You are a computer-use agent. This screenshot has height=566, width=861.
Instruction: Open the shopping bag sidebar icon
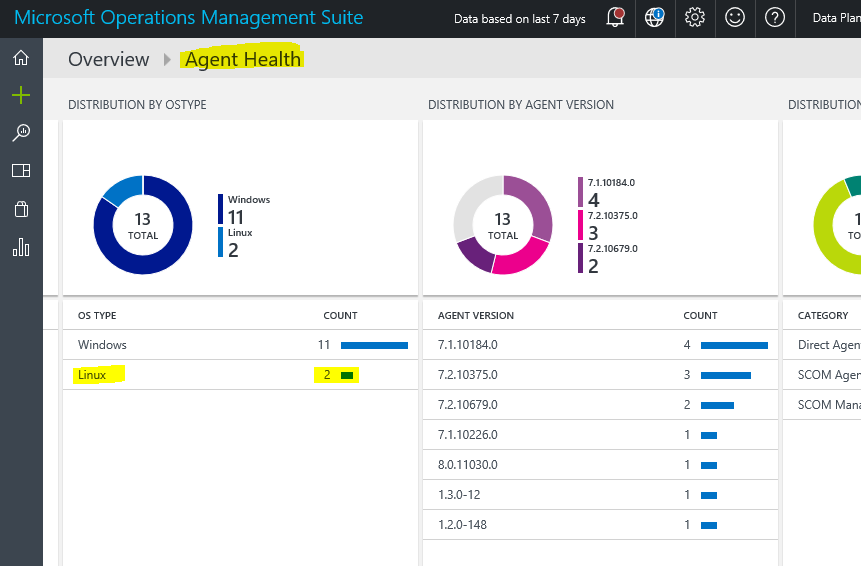(x=21, y=209)
